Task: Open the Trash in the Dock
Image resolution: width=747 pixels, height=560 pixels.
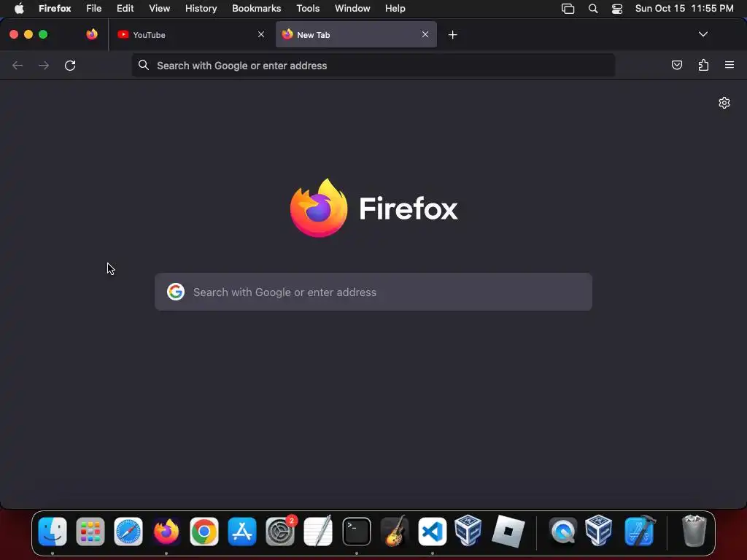Action: coord(694,532)
